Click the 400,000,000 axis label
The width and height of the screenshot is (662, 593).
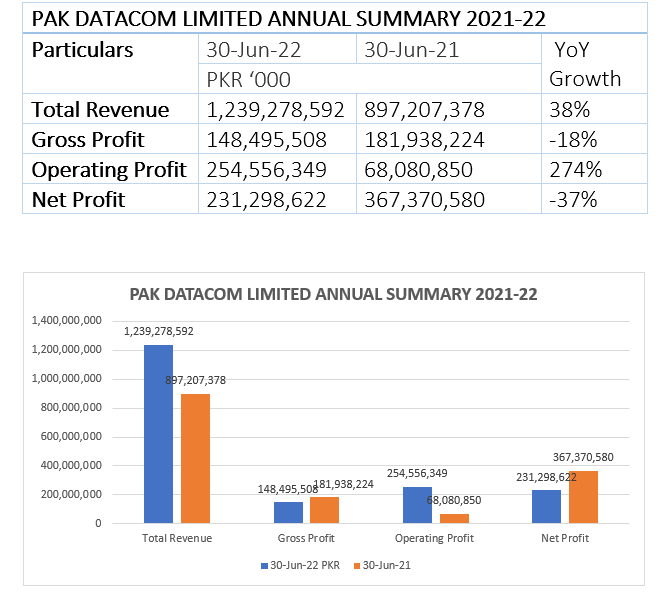tap(71, 465)
